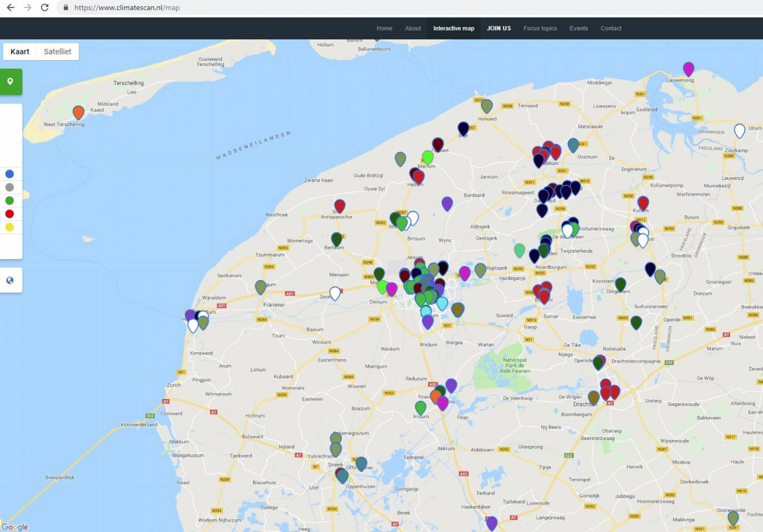Screen dimensions: 763x532
Task: Click the purple marker near Haskerdijken
Action: click(492, 523)
